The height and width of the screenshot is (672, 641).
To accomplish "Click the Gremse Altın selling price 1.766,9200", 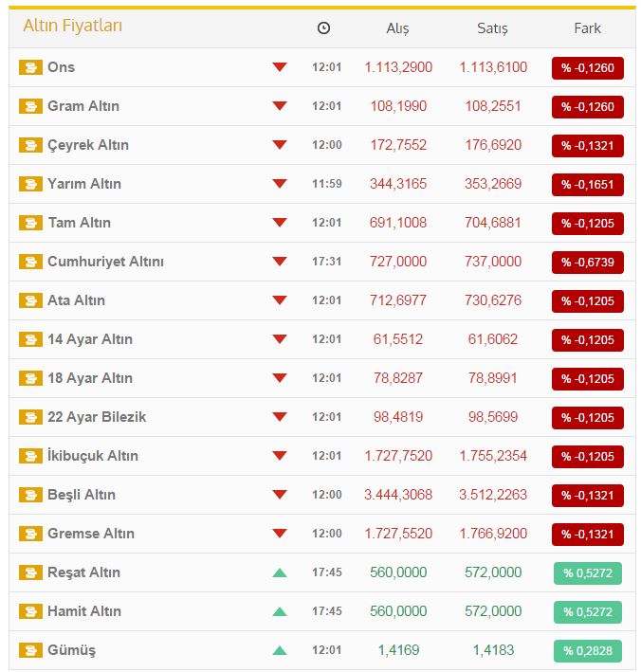I will tap(493, 534).
